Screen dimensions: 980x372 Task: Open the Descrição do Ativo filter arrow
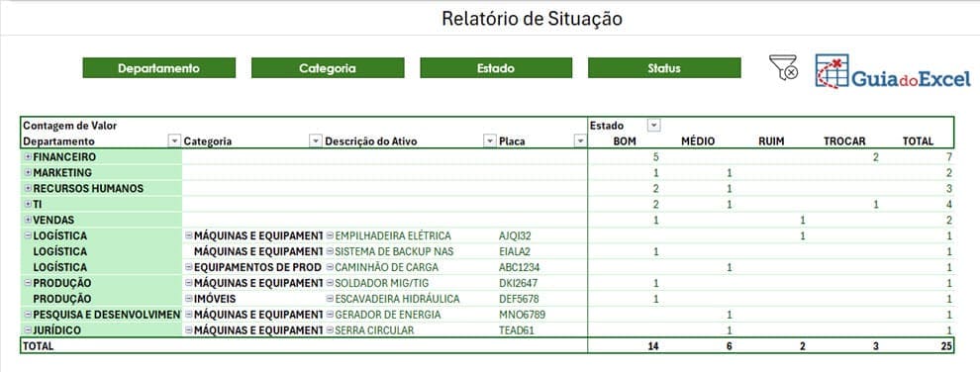(490, 141)
